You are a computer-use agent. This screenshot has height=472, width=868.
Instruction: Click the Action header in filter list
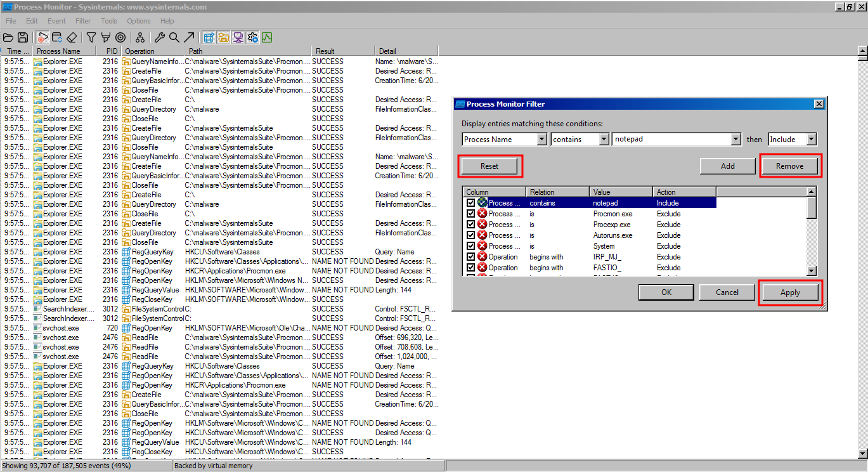pos(685,192)
